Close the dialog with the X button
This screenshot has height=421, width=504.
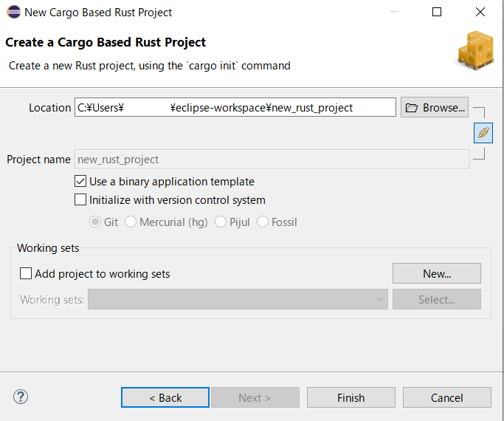(480, 13)
